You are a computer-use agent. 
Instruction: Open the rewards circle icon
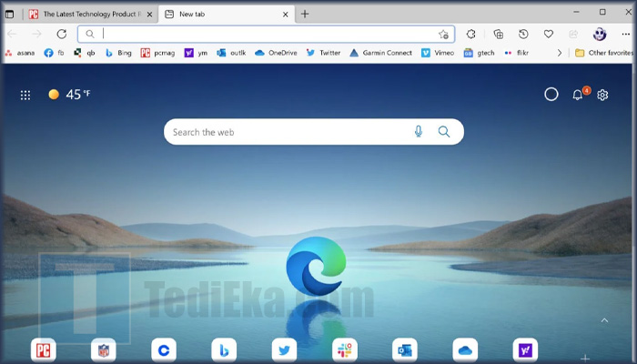click(551, 95)
